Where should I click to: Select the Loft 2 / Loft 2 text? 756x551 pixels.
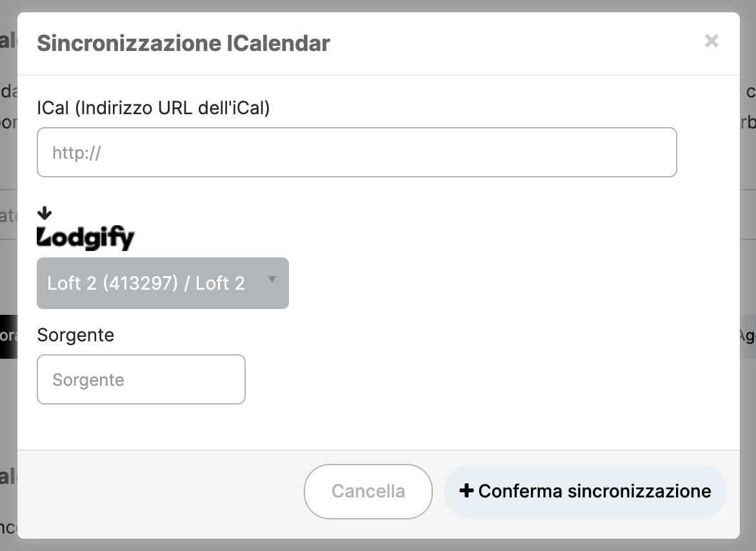[x=146, y=283]
